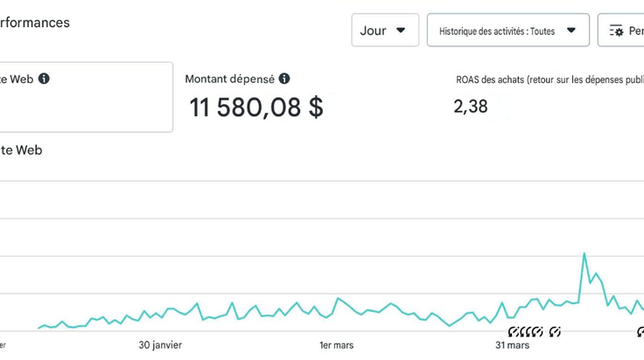Image resolution: width=644 pixels, height=360 pixels.
Task: Click the activity marker at the chart's far right
Action: click(x=640, y=331)
